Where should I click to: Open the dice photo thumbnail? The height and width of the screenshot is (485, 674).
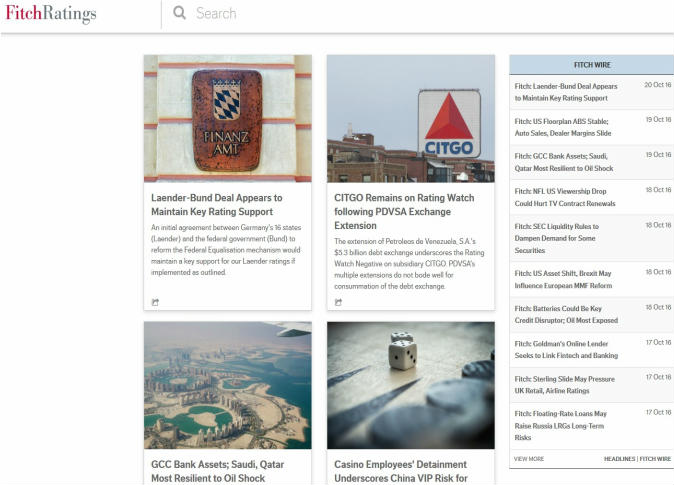pos(411,385)
